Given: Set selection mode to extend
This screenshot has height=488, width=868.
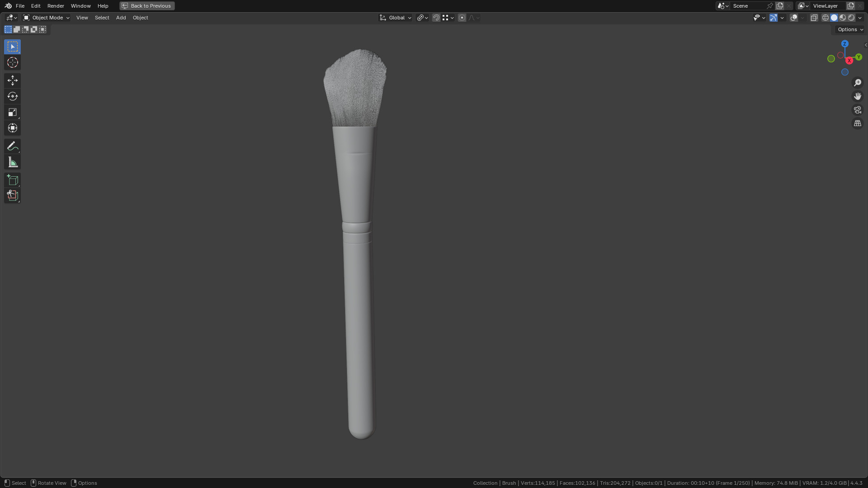Looking at the screenshot, I should click(17, 29).
